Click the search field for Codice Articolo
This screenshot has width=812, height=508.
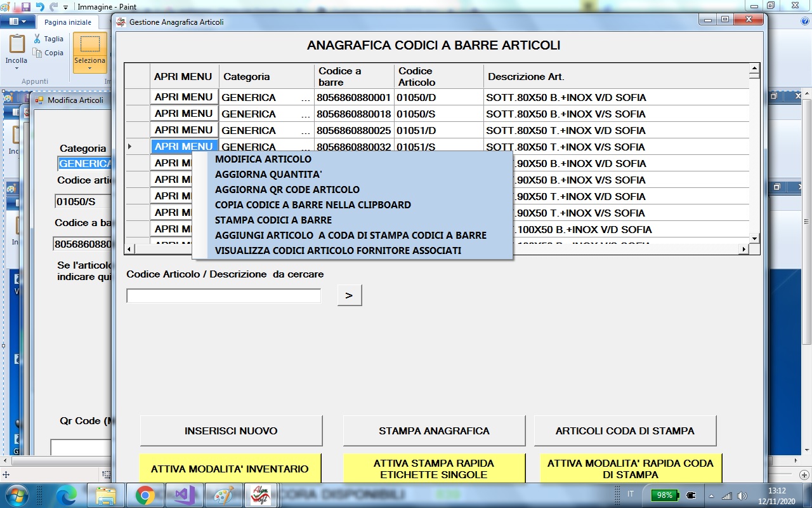click(223, 295)
